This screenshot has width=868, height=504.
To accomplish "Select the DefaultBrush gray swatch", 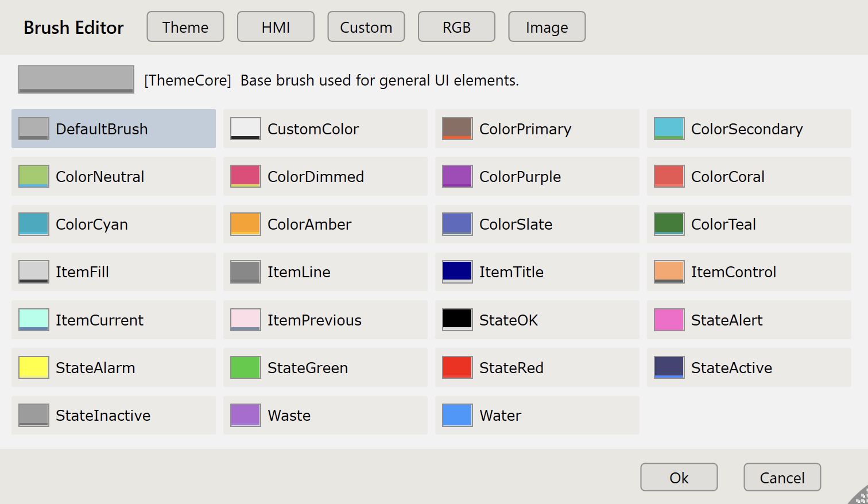I will pos(34,129).
